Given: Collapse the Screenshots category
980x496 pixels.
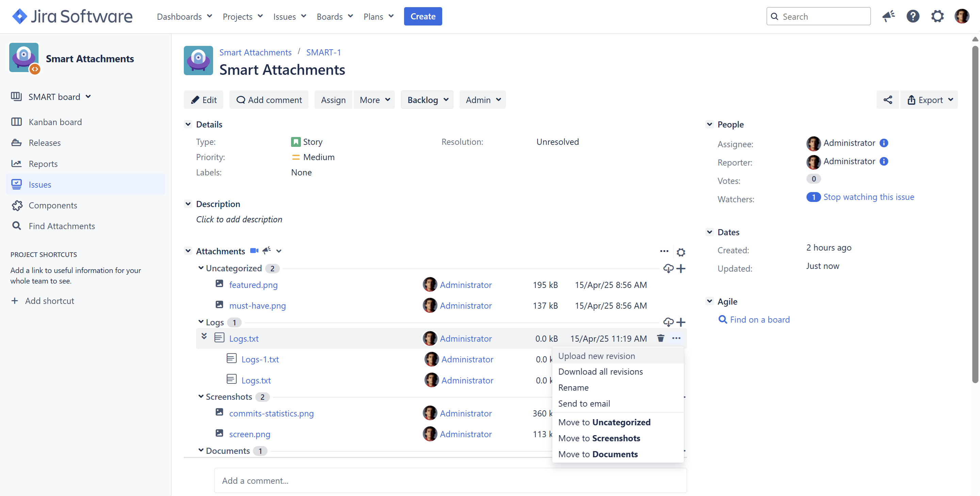Looking at the screenshot, I should pyautogui.click(x=201, y=396).
